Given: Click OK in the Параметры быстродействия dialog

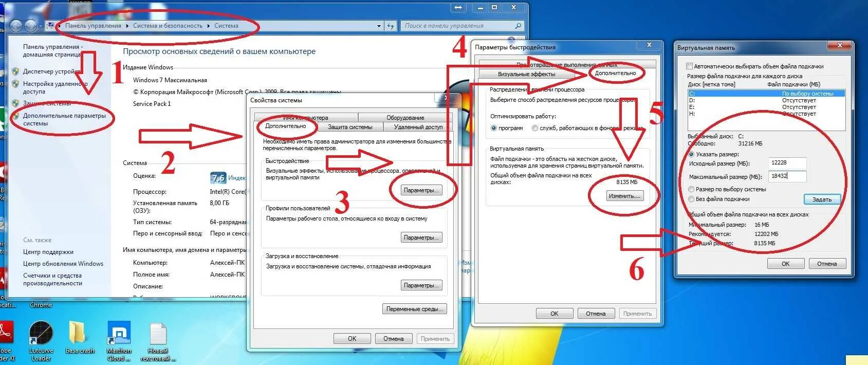Looking at the screenshot, I should click(x=554, y=314).
